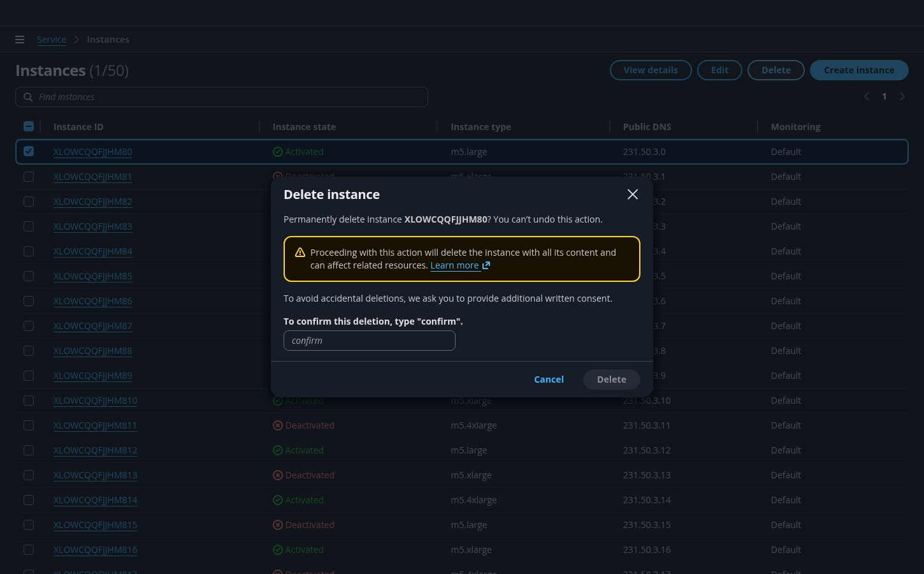This screenshot has width=924, height=574.
Task: Click the search magnifier icon
Action: click(28, 97)
